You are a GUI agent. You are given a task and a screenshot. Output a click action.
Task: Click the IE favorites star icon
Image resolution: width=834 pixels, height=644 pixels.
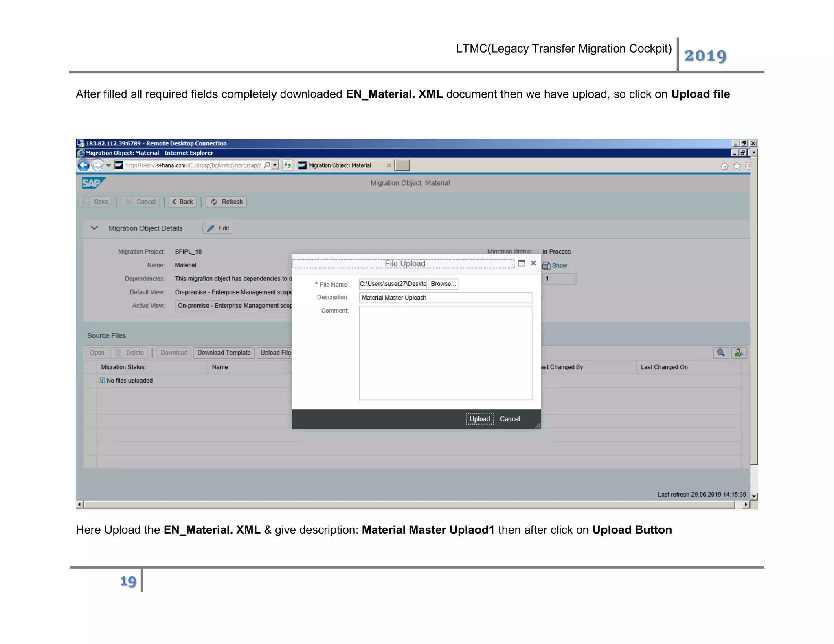[x=737, y=166]
